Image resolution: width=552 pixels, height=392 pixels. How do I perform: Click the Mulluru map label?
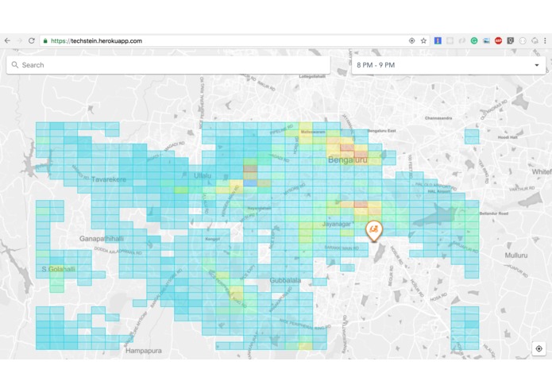pos(516,256)
